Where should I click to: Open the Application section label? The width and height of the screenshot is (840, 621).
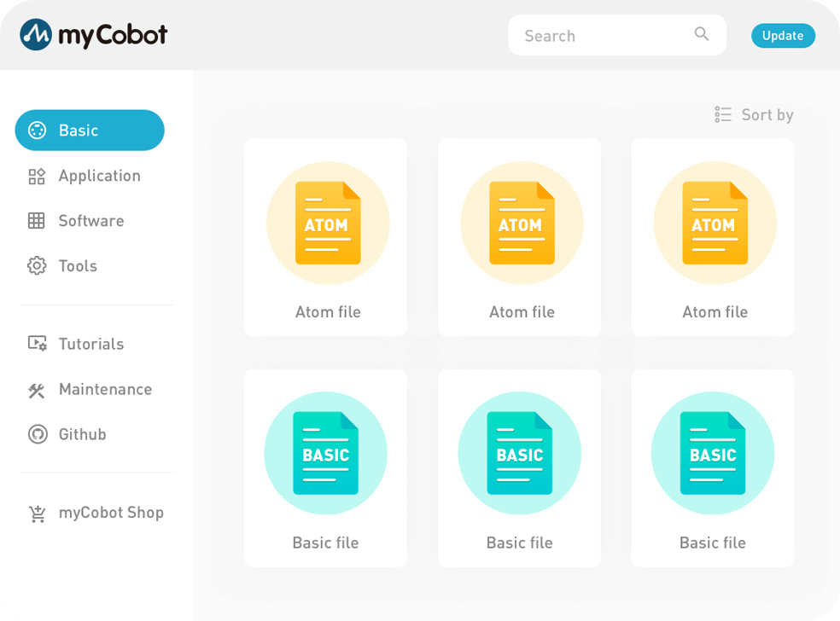pos(99,177)
